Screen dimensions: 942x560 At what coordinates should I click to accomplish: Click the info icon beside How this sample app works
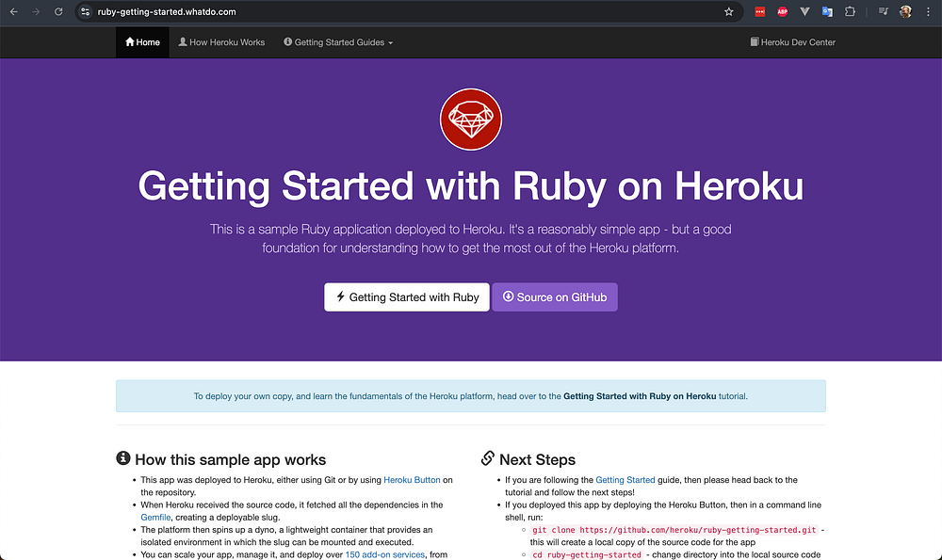click(x=123, y=458)
